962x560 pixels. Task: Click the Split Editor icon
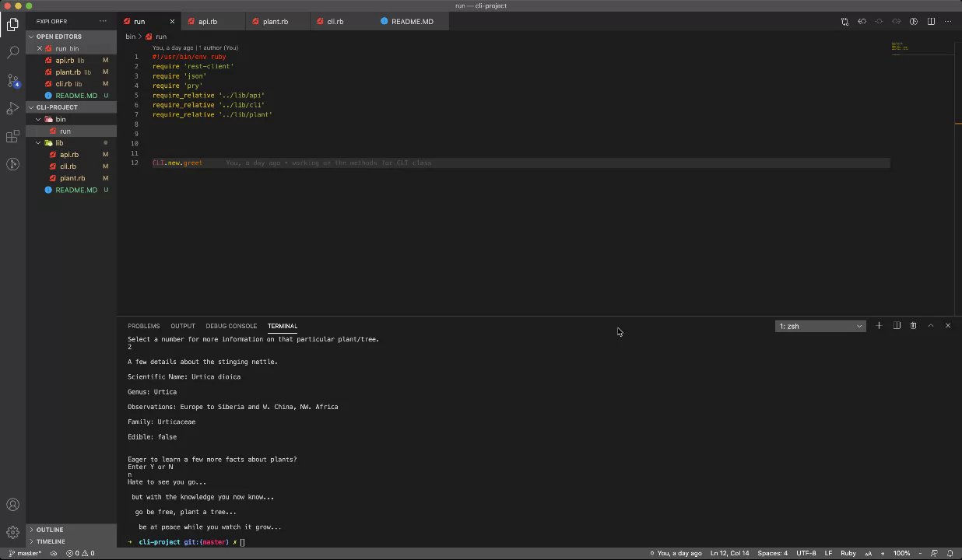coord(931,22)
